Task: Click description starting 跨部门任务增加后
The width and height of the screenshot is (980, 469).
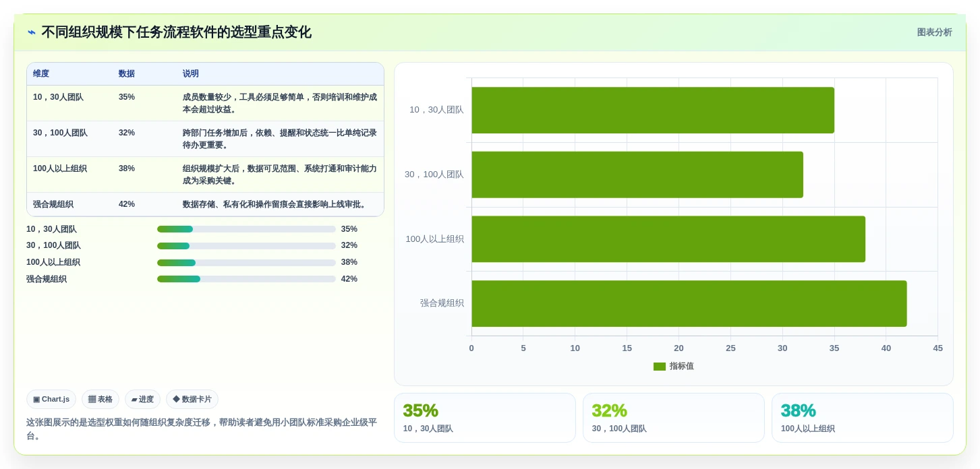Action: (280, 139)
